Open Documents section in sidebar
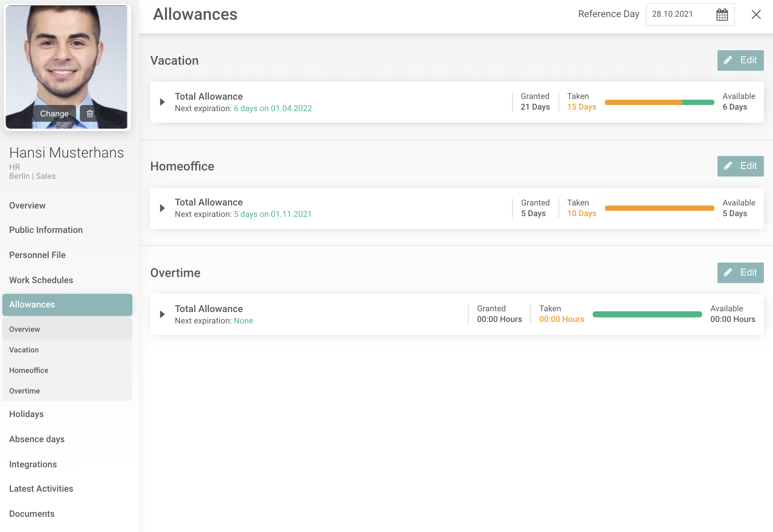This screenshot has width=773, height=532. 32,514
